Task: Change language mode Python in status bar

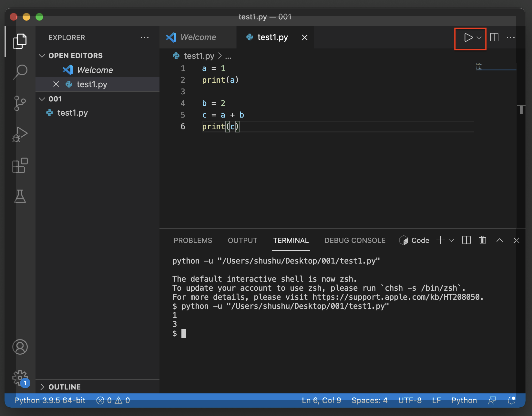Action: (x=464, y=400)
